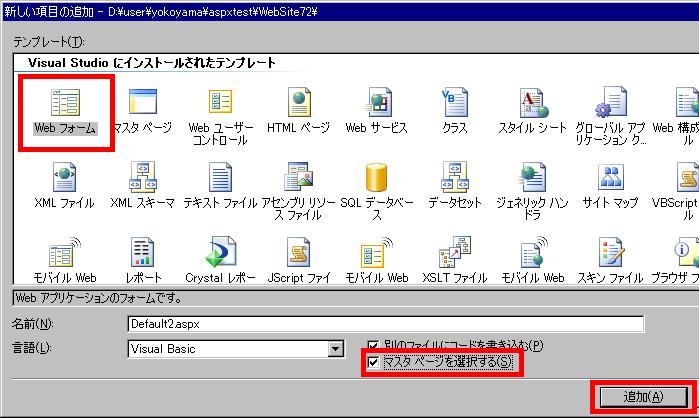Click the 言語(L) label

pyautogui.click(x=32, y=348)
